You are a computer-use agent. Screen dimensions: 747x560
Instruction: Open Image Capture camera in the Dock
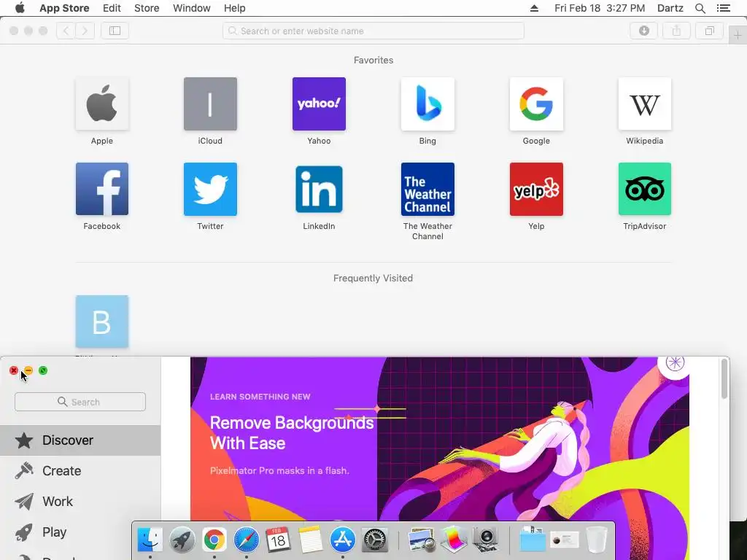pos(485,540)
